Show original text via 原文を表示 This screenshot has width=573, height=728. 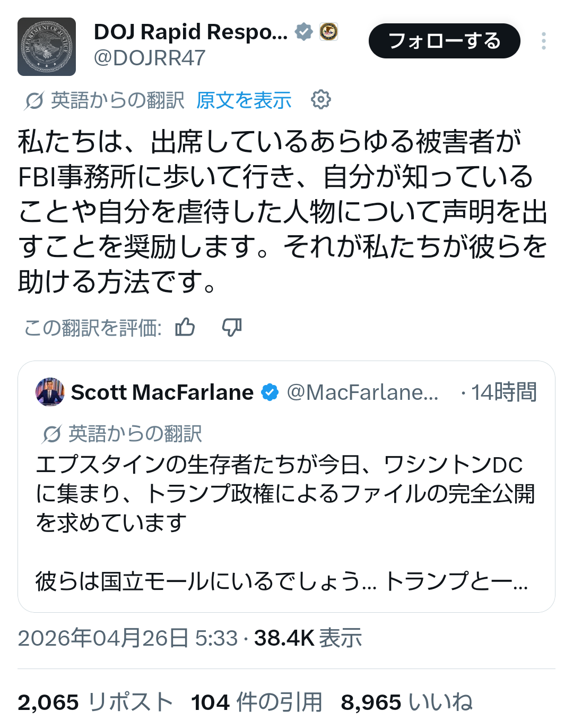(244, 100)
